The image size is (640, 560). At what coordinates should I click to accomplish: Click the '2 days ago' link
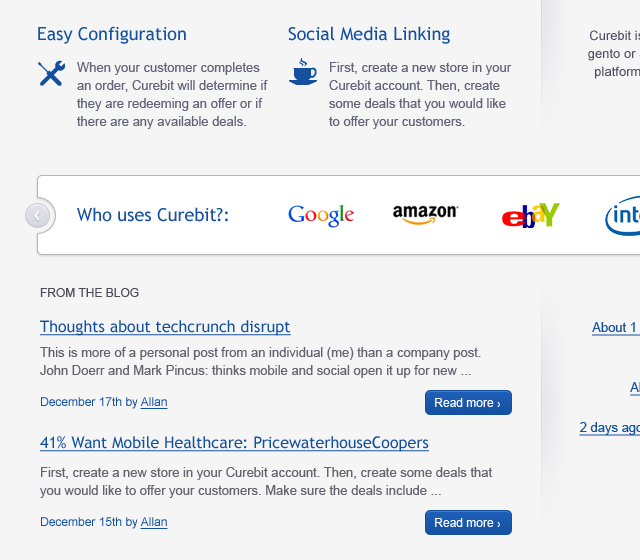point(609,427)
